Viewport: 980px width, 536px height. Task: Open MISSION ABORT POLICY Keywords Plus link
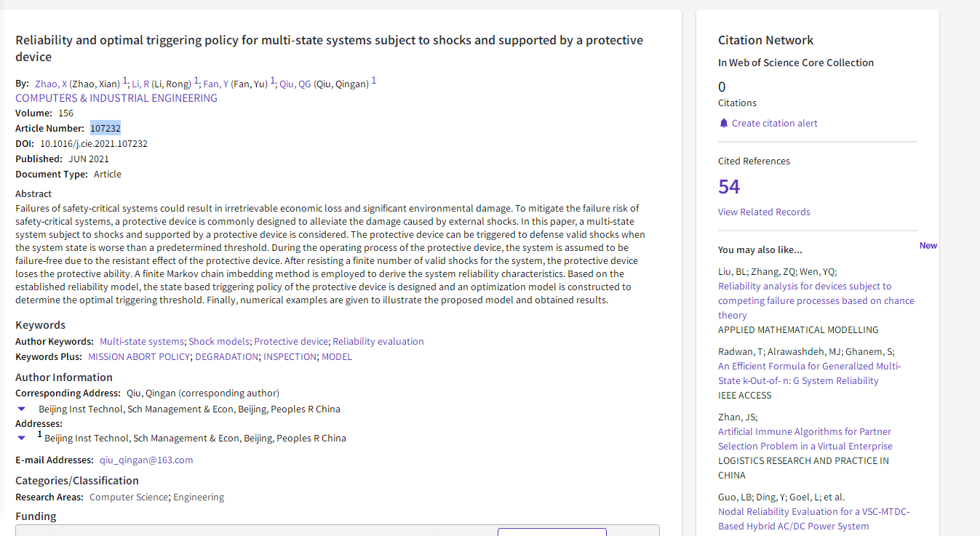coord(139,357)
